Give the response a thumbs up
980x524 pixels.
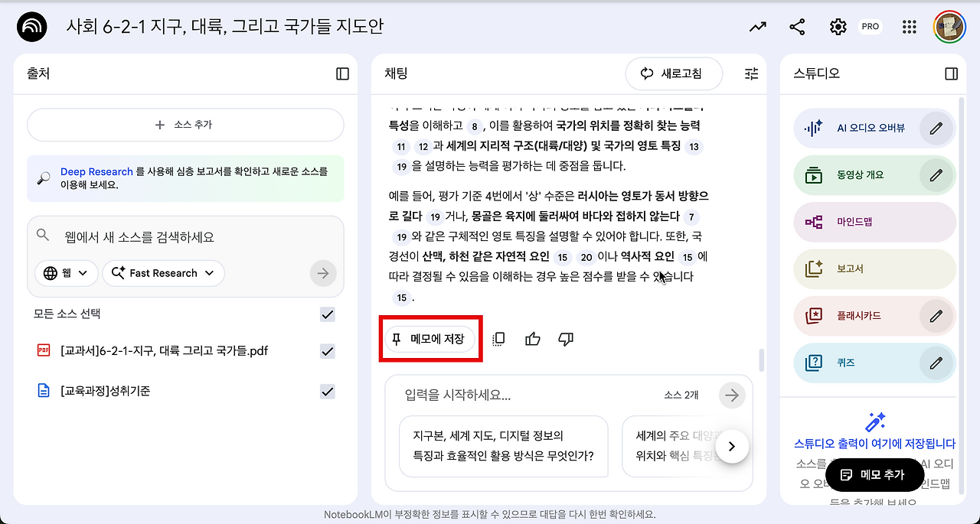pos(533,339)
